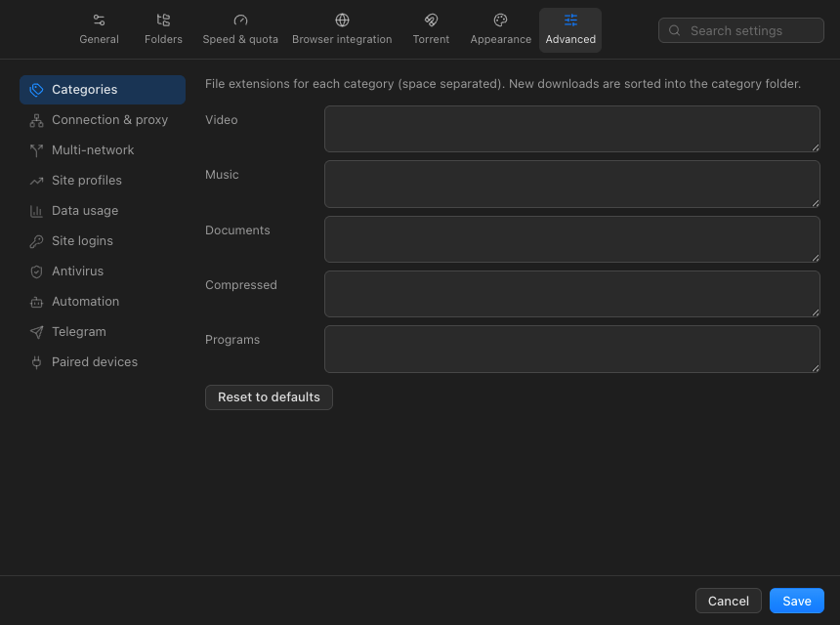Image resolution: width=840 pixels, height=625 pixels.
Task: Open Paired devices section
Action: [x=103, y=362]
